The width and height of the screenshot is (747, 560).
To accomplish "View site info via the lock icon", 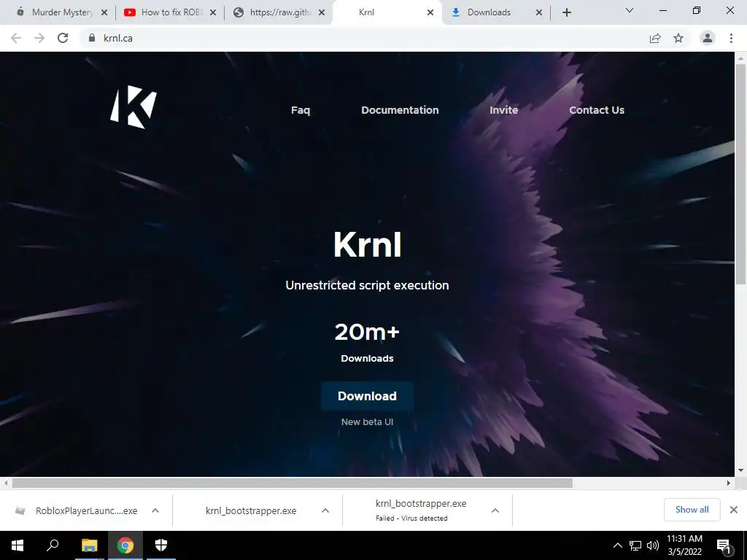I will tap(92, 38).
